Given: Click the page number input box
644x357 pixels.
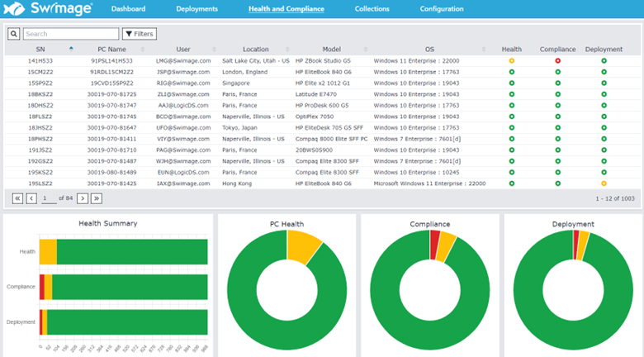Looking at the screenshot, I should (47, 198).
